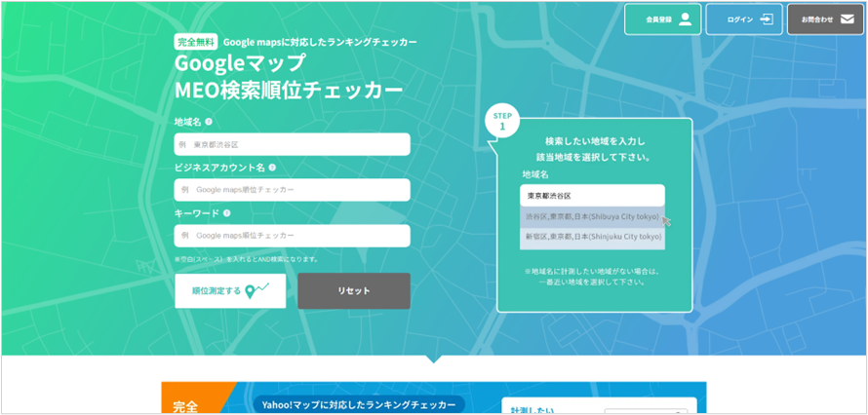Click help icon next to 地域名
The image size is (868, 415).
(208, 122)
